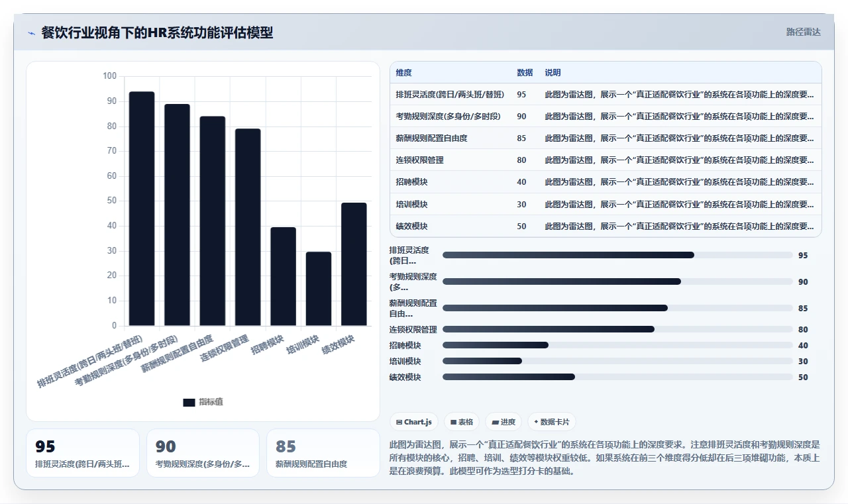The height and width of the screenshot is (504, 848).
Task: Select the 进度 tag chip
Action: click(503, 422)
